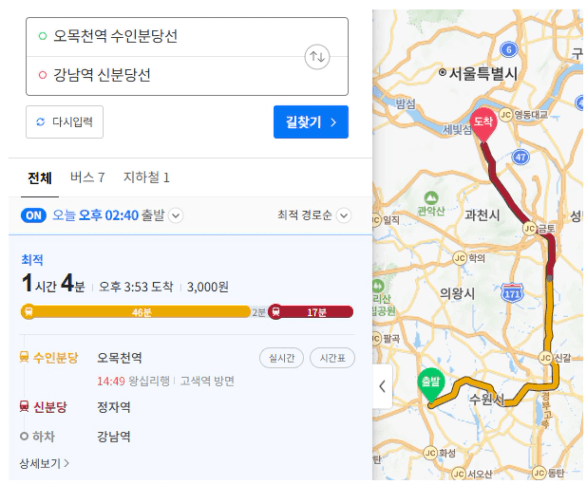Click the red 도착 destination pin

(x=483, y=125)
